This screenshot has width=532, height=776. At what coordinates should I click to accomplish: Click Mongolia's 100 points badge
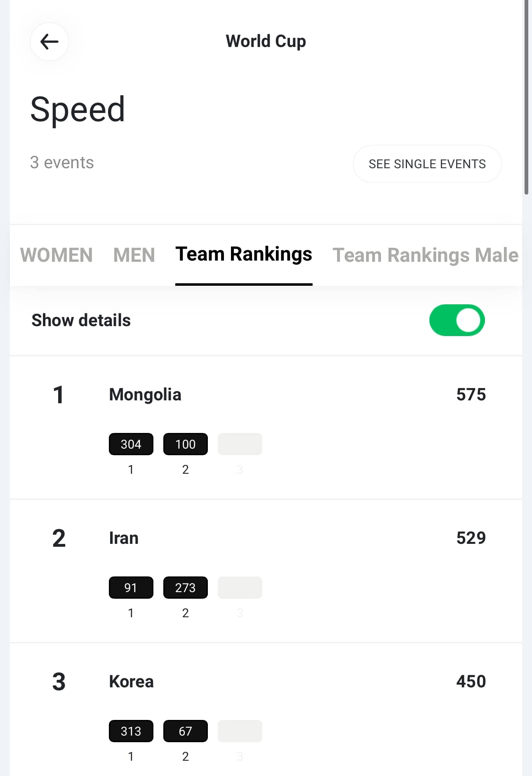coord(186,444)
